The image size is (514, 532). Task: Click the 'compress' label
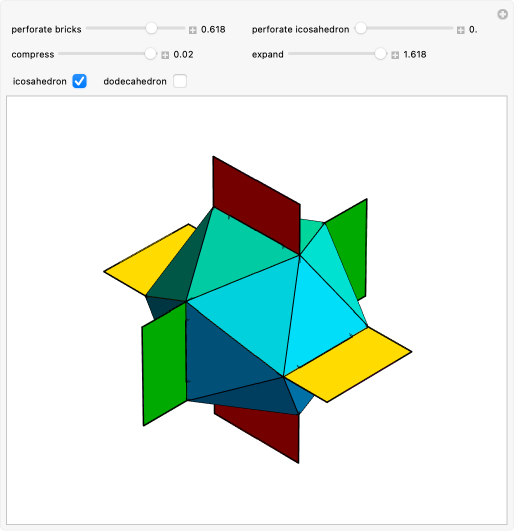[x=33, y=55]
